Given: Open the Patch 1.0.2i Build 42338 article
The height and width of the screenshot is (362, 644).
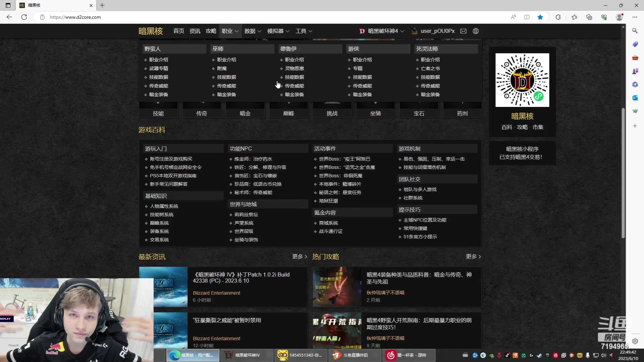Looking at the screenshot, I should [x=241, y=278].
